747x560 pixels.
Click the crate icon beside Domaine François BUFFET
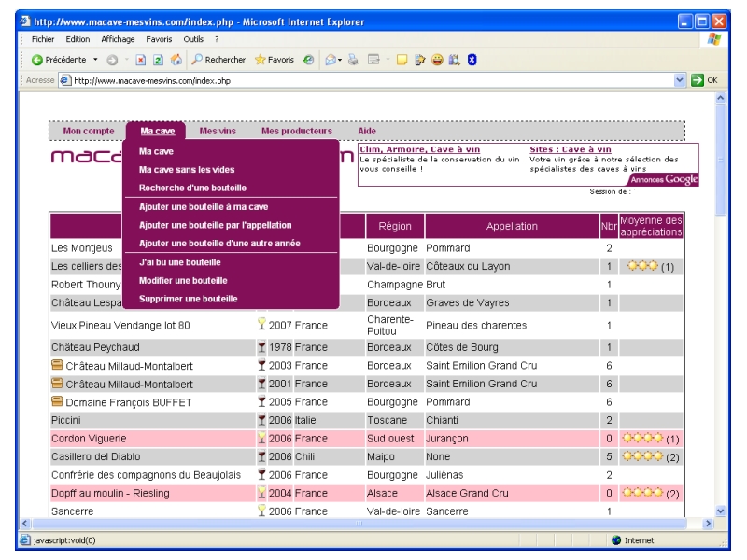tap(57, 401)
